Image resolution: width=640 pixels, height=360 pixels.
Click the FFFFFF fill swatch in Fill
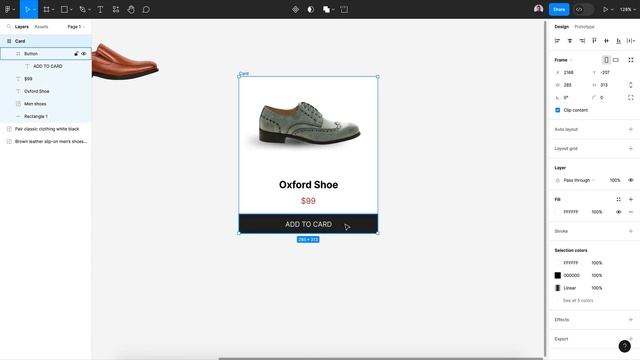[x=558, y=212]
